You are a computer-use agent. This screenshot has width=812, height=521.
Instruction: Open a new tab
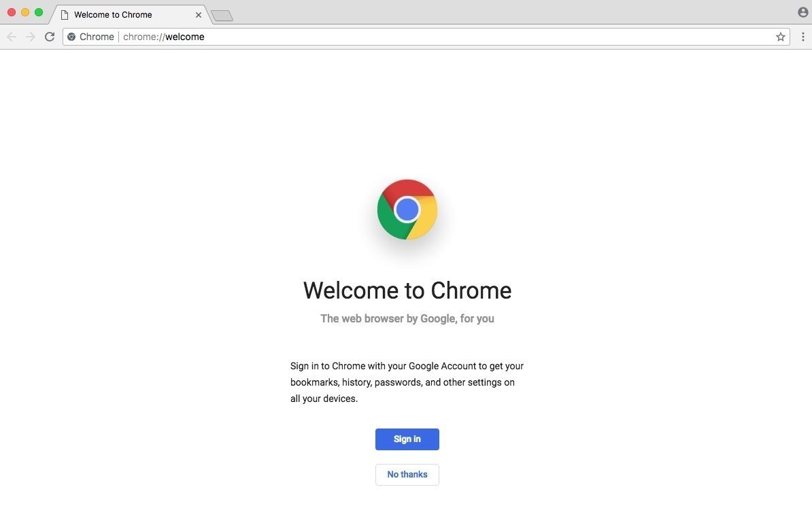pyautogui.click(x=221, y=14)
